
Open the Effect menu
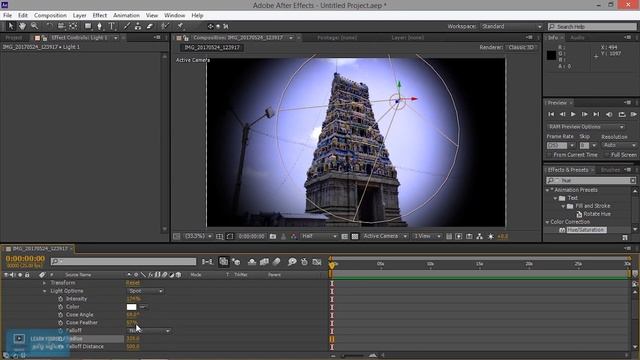100,16
